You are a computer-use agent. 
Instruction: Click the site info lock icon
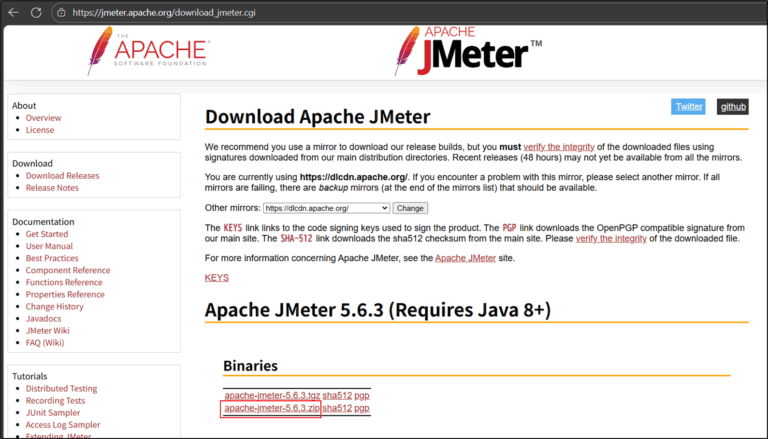click(61, 13)
